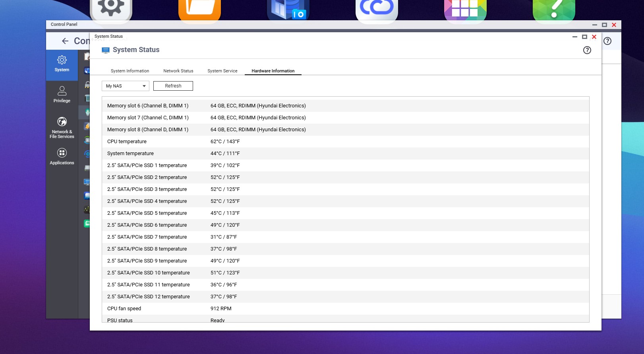Maximize the System Status window
644x354 pixels.
click(584, 37)
